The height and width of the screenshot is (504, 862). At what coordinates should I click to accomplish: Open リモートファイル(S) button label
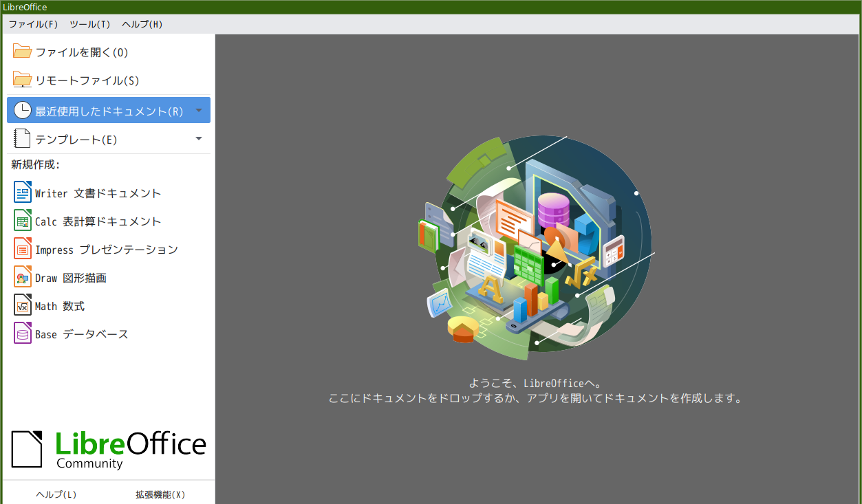point(87,80)
